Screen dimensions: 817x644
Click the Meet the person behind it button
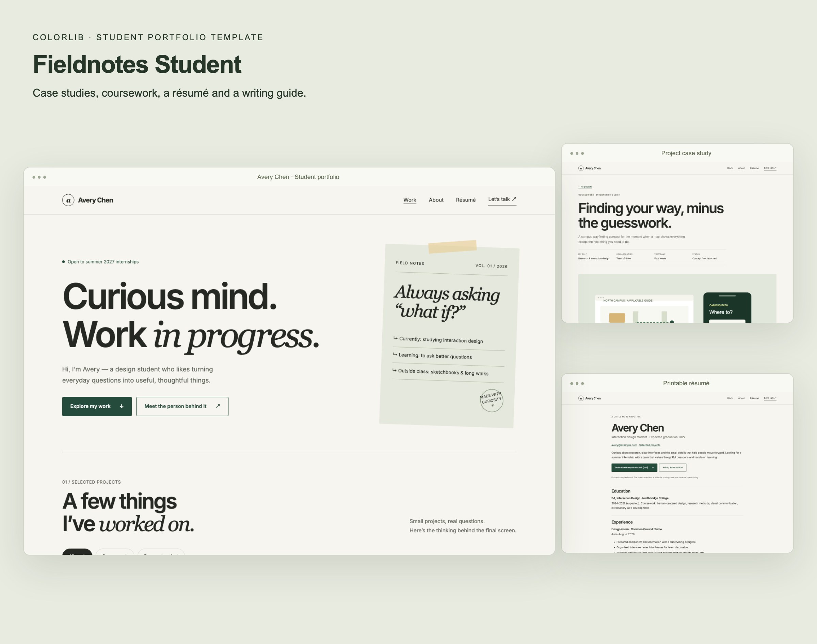(x=182, y=406)
